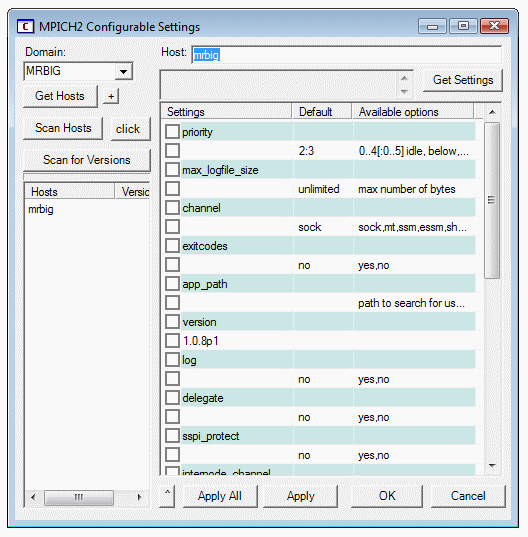Enable the priority setting checkbox
This screenshot has width=528, height=537.
coord(172,132)
